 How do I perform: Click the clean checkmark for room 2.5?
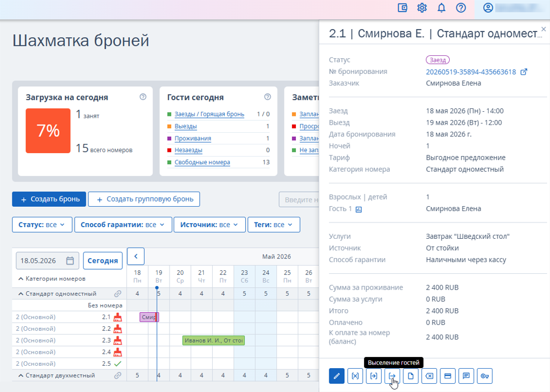coord(118,363)
